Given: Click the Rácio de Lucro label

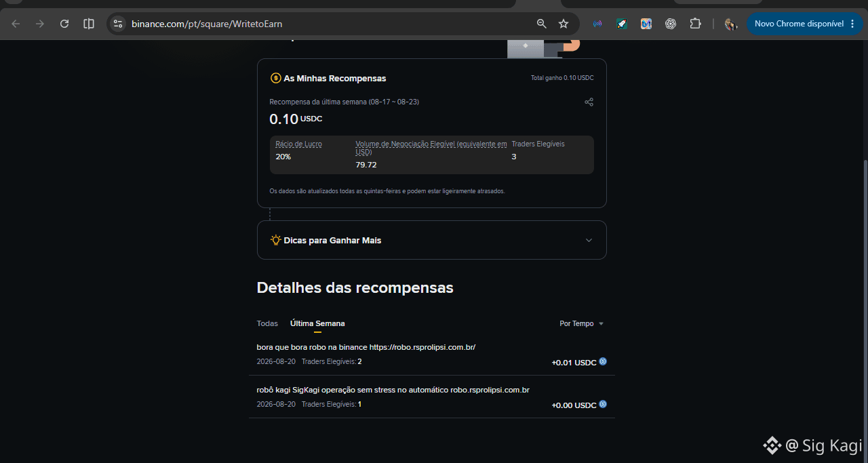Looking at the screenshot, I should point(298,144).
